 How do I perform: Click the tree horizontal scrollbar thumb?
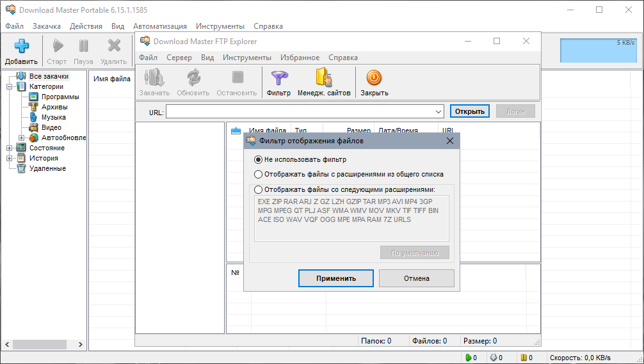pos(40,344)
